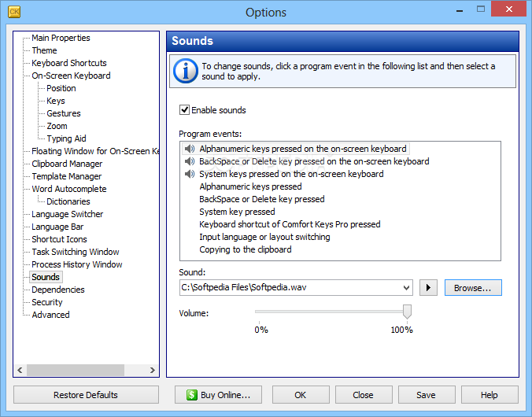This screenshot has height=417, width=532.
Task: Click the speaker icon beside Alphanumeric on-screen keys
Action: coord(189,149)
